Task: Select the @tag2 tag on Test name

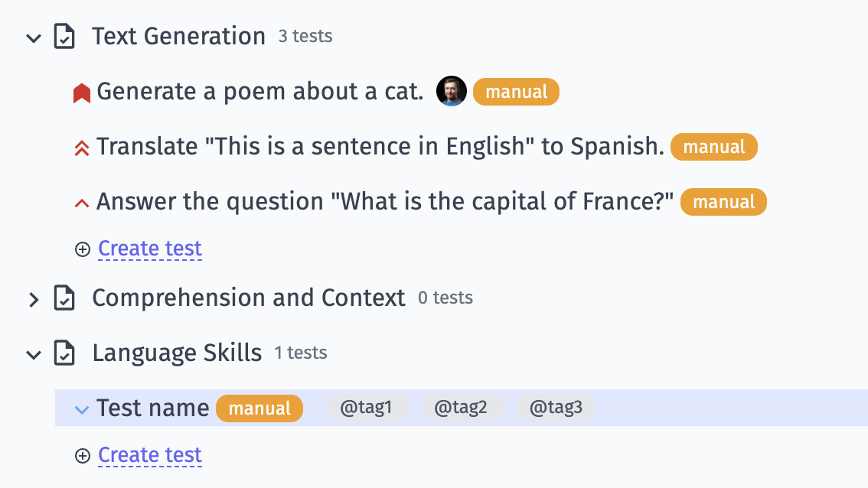Action: pos(462,408)
